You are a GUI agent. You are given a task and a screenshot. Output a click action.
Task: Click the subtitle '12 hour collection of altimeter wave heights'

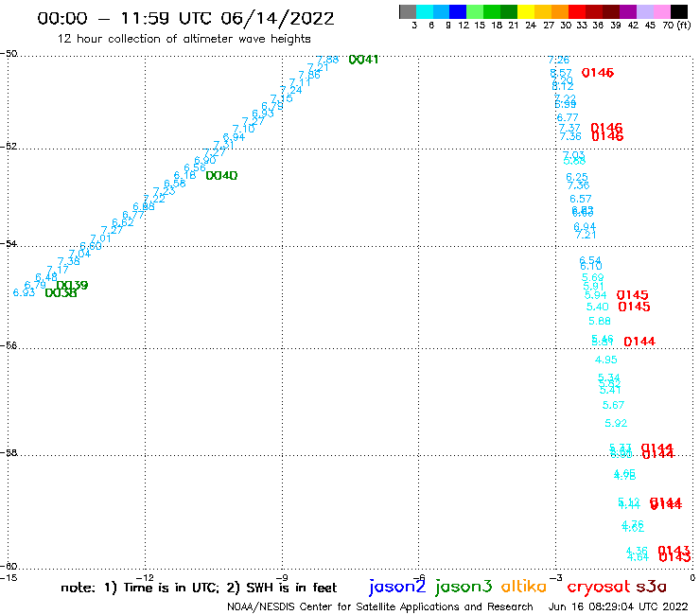(184, 39)
